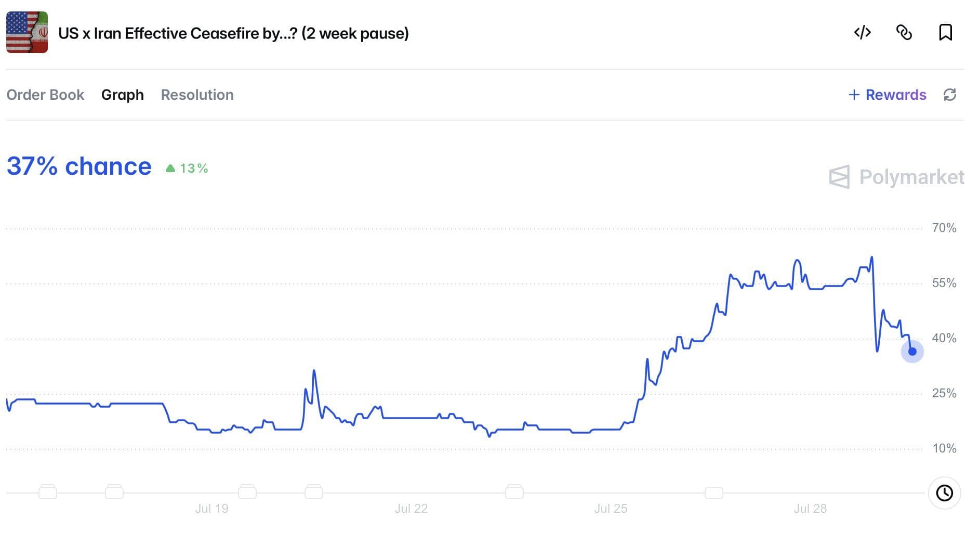Image resolution: width=980 pixels, height=545 pixels.
Task: Click the embed code icon
Action: coord(862,33)
